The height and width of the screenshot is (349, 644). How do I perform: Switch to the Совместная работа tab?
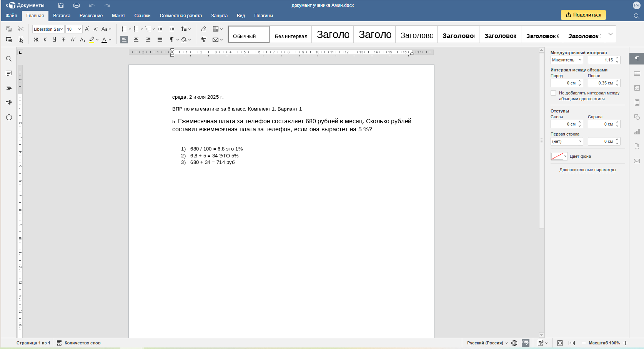coord(181,16)
